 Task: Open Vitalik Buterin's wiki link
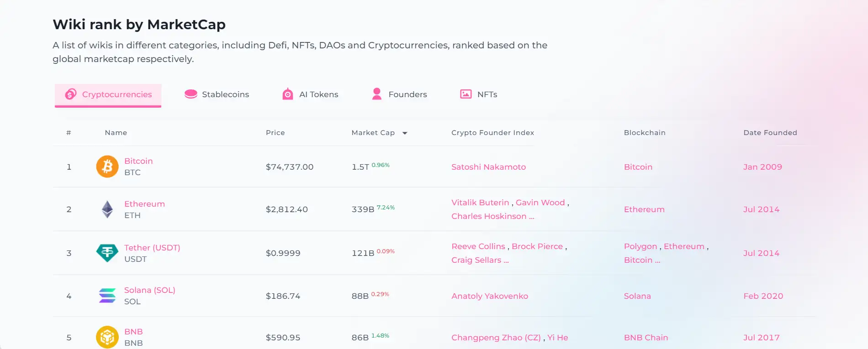(x=480, y=203)
